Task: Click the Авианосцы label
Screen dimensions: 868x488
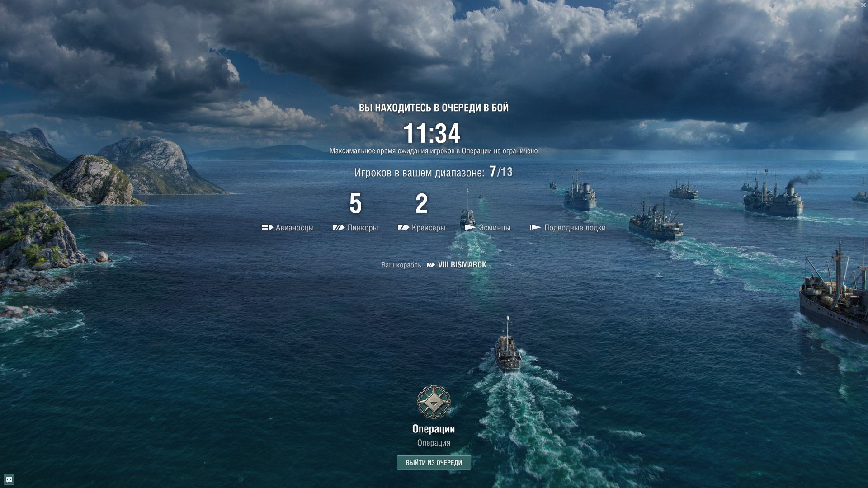Action: pos(295,228)
